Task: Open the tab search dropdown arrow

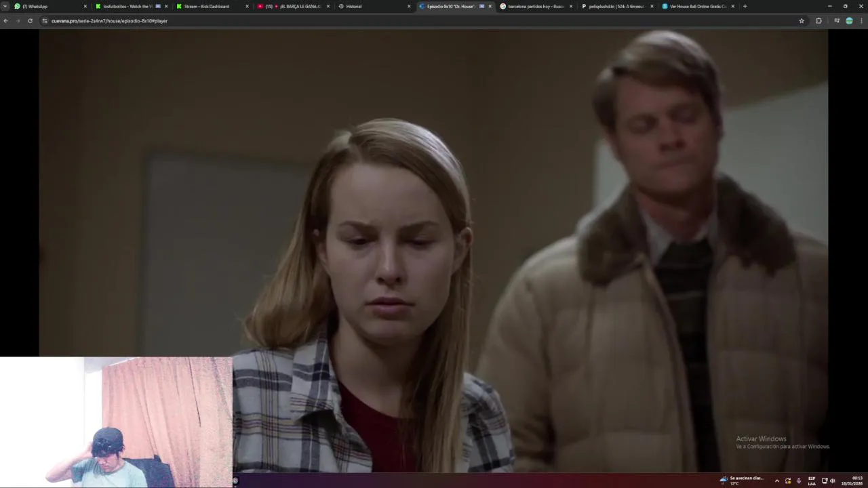Action: 5,6
